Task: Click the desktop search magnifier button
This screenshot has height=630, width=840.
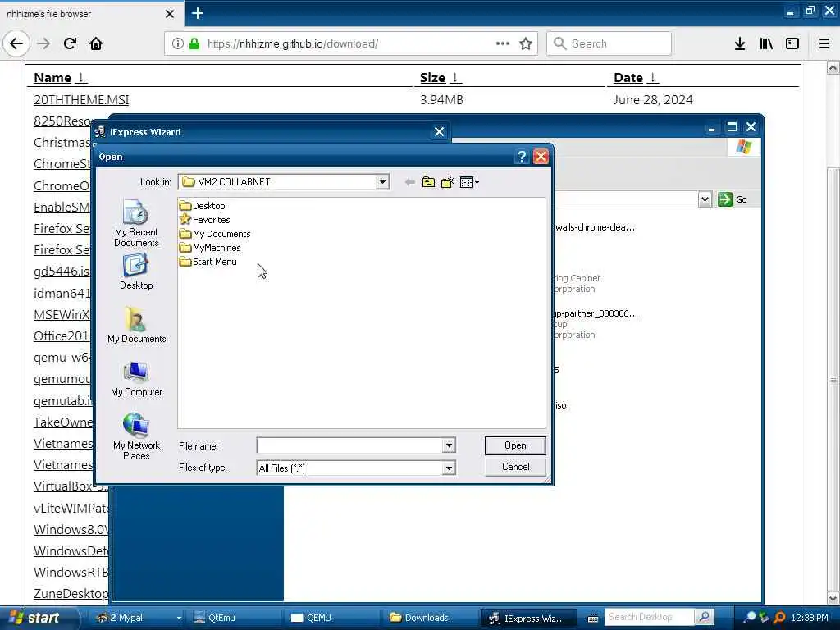Action: pyautogui.click(x=704, y=617)
